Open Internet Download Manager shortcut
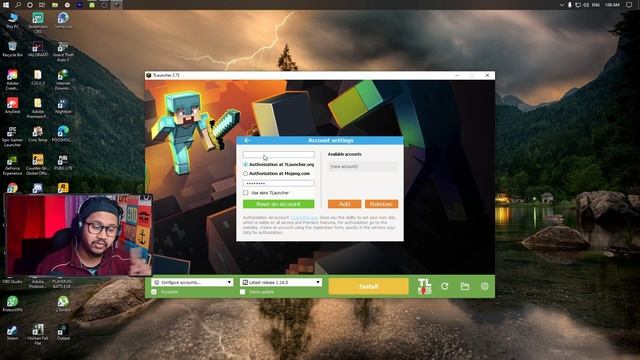Screen dimensions: 640x360 63,80
